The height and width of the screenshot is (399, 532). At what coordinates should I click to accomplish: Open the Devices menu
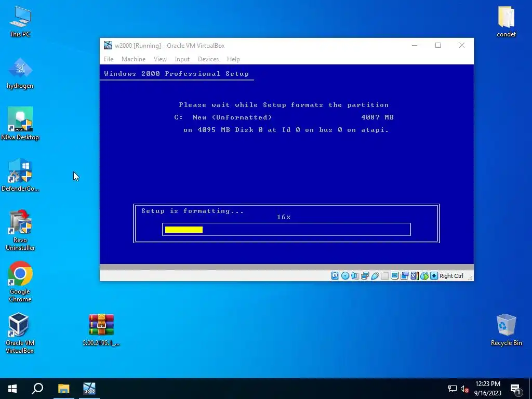click(x=208, y=59)
